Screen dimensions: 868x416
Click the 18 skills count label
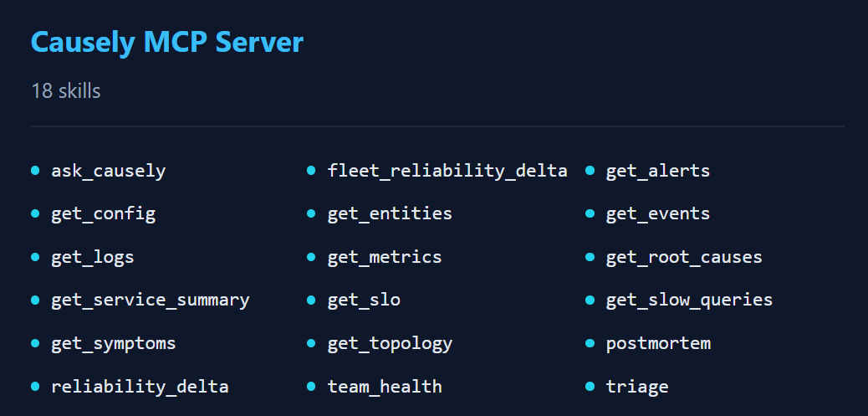pyautogui.click(x=66, y=90)
